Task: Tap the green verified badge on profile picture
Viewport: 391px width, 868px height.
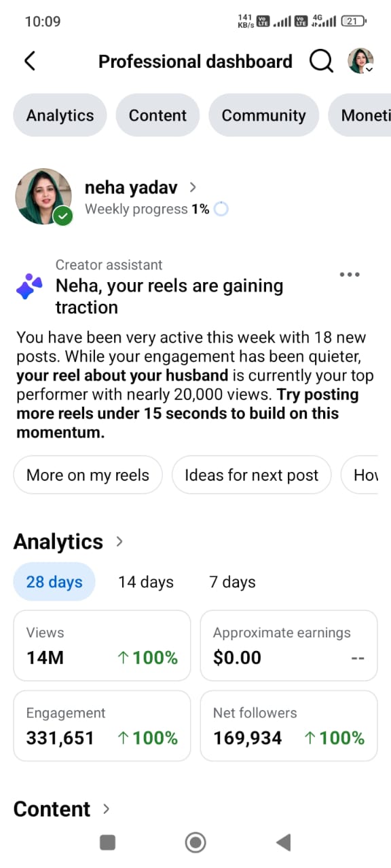Action: point(63,216)
